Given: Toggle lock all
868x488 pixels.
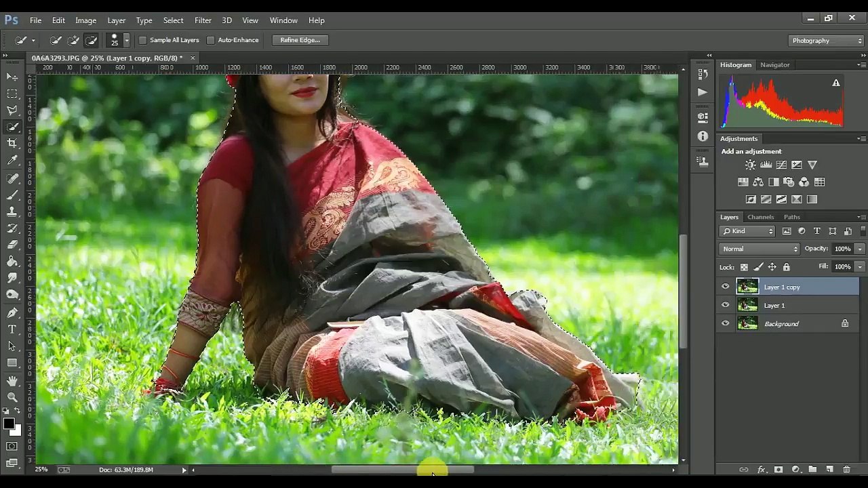Looking at the screenshot, I should (x=786, y=267).
